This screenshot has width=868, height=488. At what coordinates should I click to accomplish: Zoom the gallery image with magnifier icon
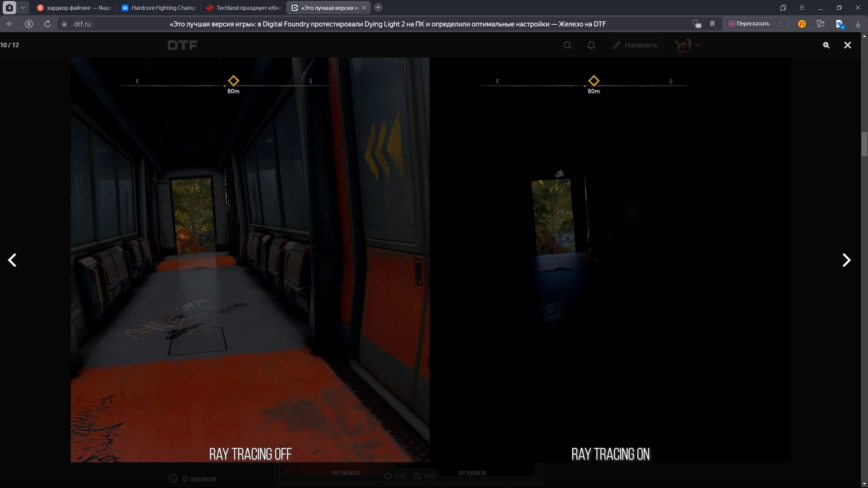[x=826, y=45]
